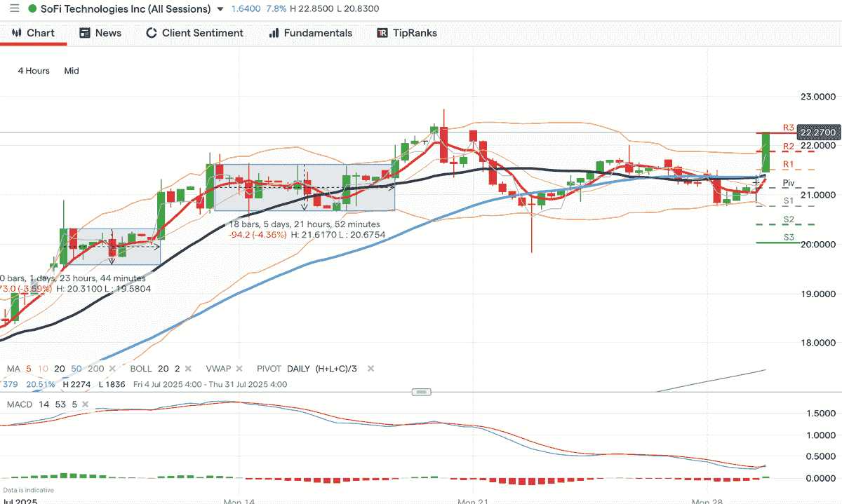Click the pane resize handle above MACD
The height and width of the screenshot is (504, 842).
(x=421, y=392)
